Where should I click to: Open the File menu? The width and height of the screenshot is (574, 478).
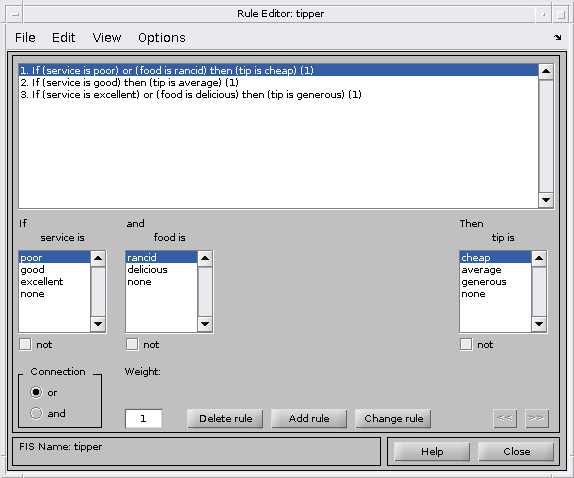coord(25,38)
